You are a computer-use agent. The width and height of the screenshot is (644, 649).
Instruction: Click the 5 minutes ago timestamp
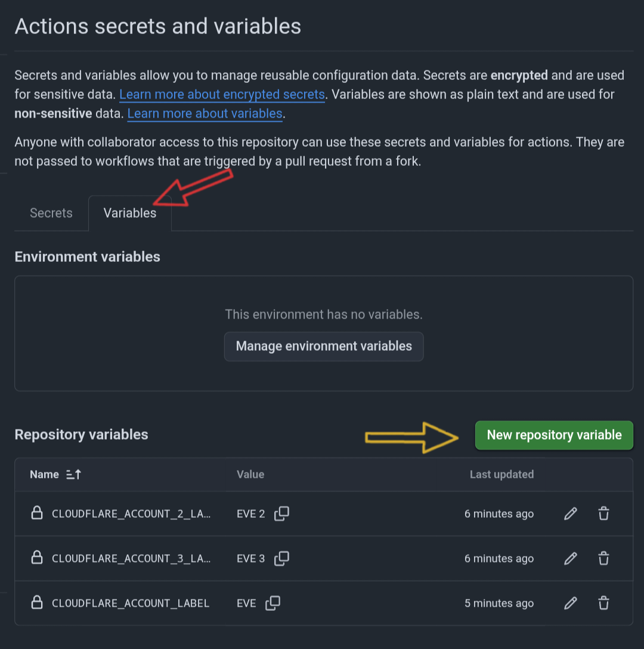click(499, 604)
